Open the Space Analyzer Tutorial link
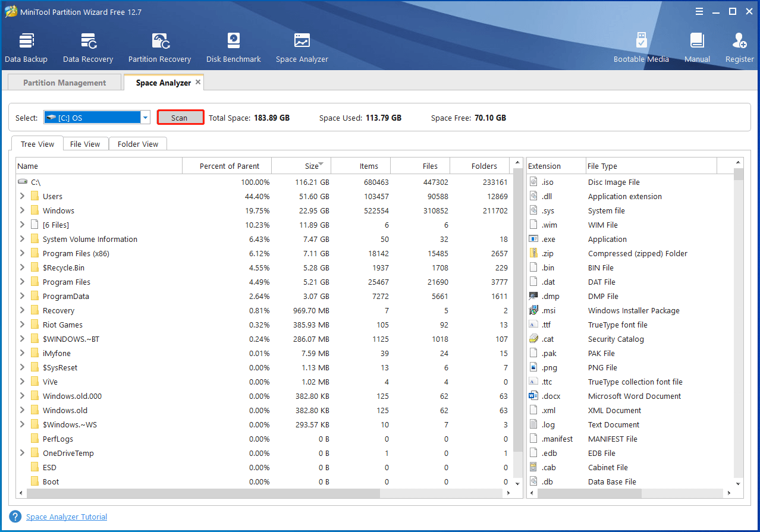This screenshot has width=760, height=532. 67,517
